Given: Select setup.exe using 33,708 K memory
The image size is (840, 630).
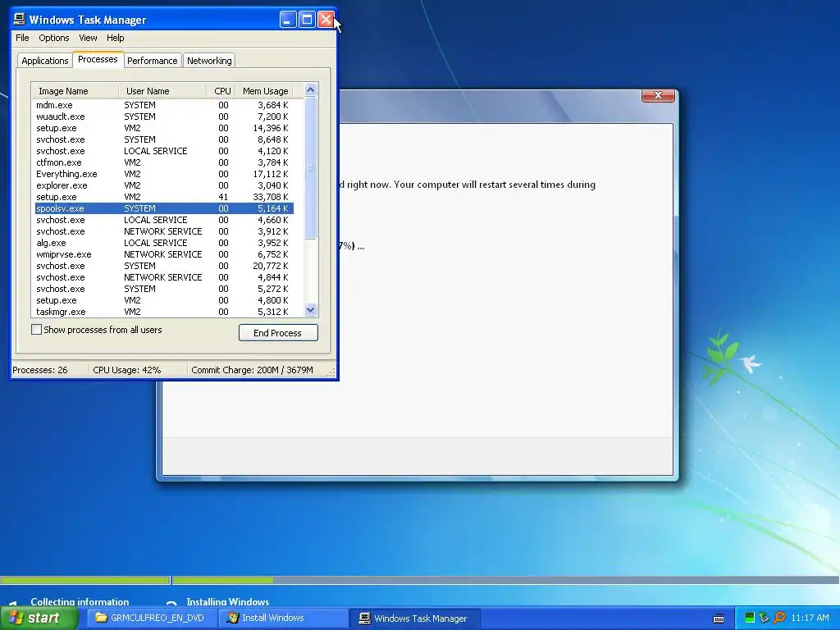Looking at the screenshot, I should (164, 197).
